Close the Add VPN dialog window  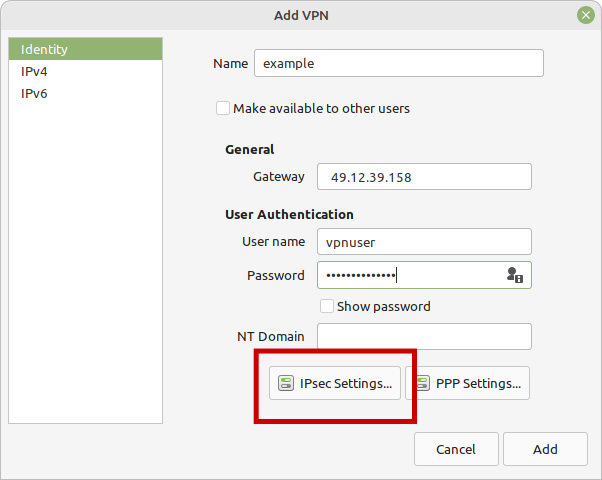(x=585, y=15)
